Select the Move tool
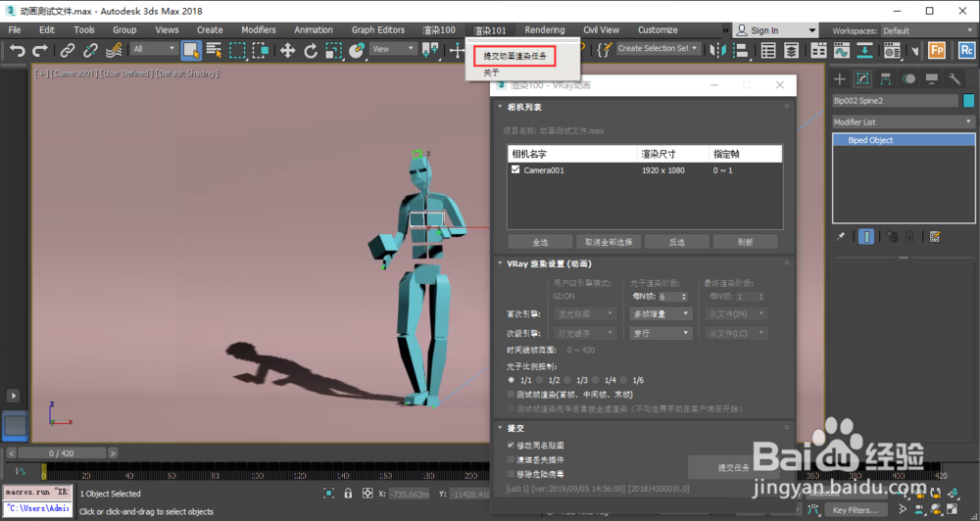The width and height of the screenshot is (980, 521). (287, 51)
